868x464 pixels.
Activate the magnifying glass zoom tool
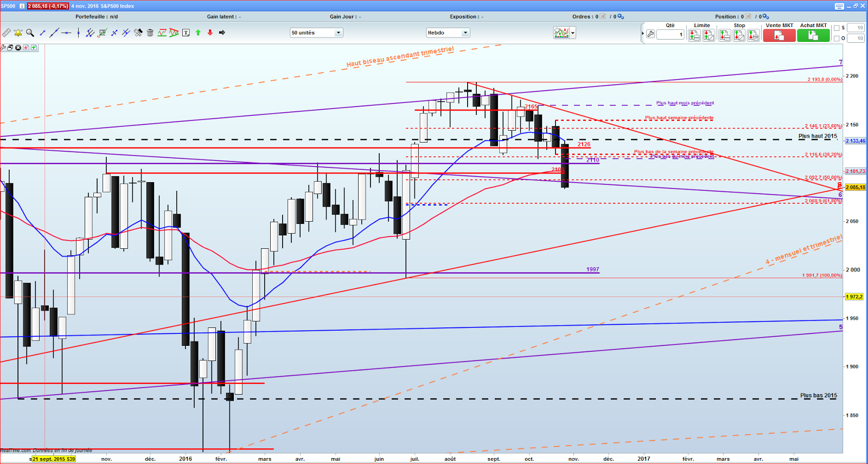(30, 33)
